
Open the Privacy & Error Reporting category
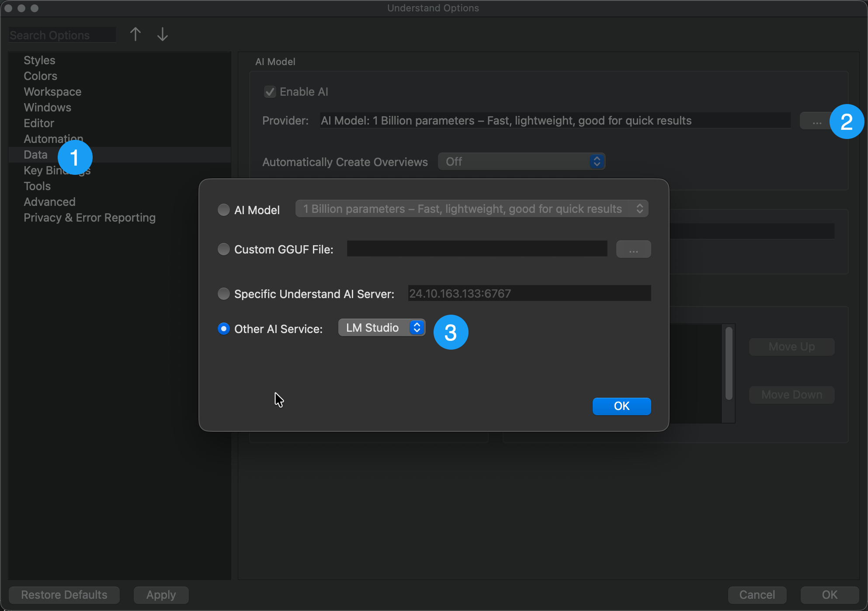click(90, 218)
